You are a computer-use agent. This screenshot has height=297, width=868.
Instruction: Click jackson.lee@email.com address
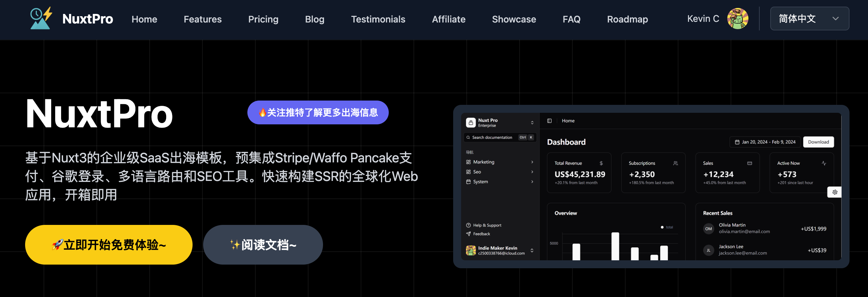pos(742,253)
